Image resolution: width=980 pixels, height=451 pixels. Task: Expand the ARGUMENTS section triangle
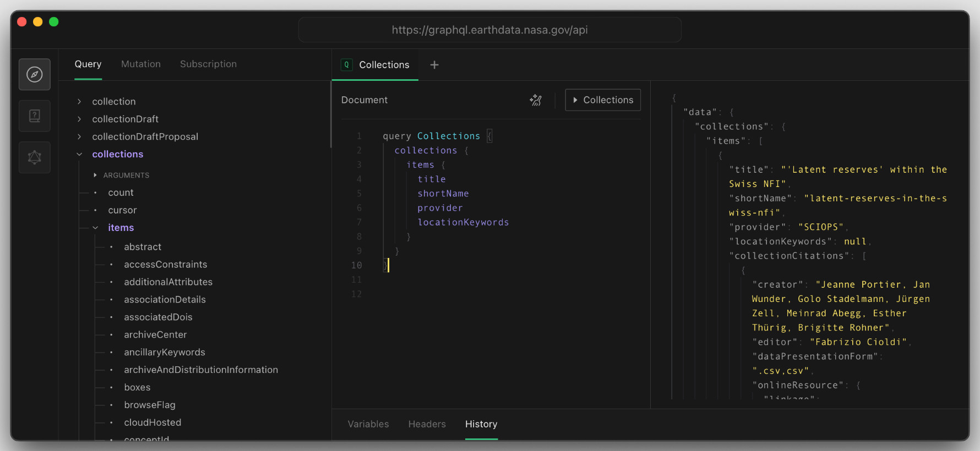95,175
